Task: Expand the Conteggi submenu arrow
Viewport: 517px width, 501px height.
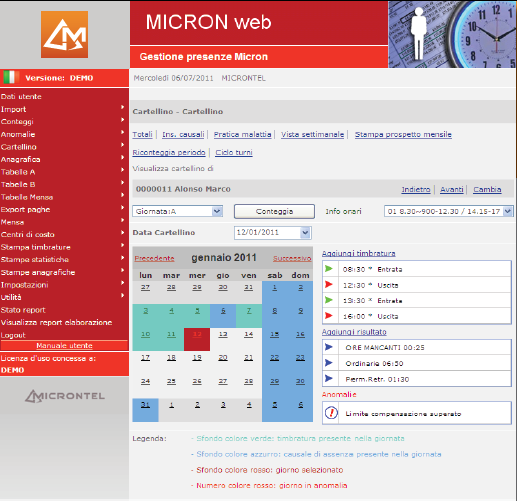Action: point(123,120)
